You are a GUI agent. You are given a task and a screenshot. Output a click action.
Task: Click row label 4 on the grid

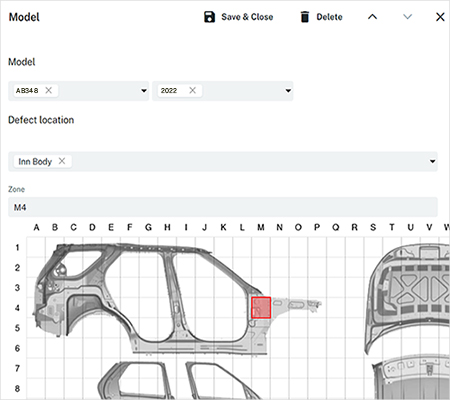(17, 308)
